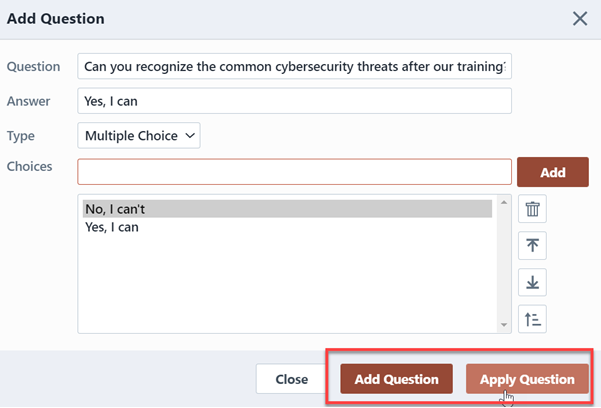Click the Close button in the footer
This screenshot has width=601, height=408.
291,379
